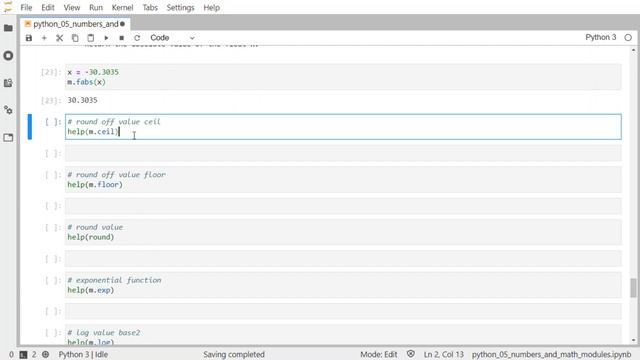
Task: Open the Kernel menu
Action: pyautogui.click(x=122, y=7)
